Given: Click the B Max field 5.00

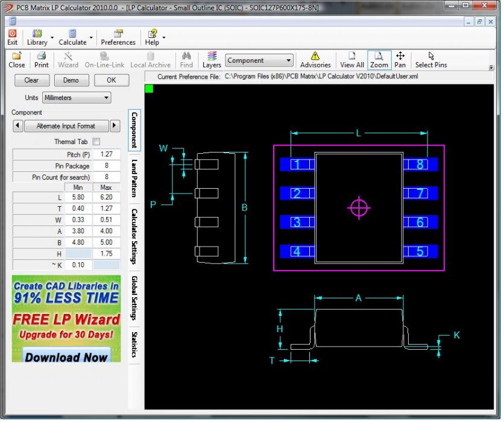Looking at the screenshot, I should click(106, 242).
